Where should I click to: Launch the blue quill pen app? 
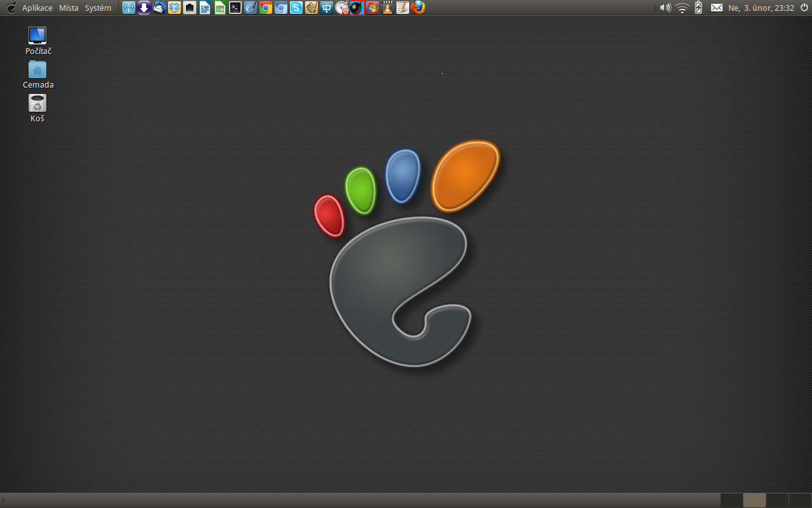tap(251, 8)
